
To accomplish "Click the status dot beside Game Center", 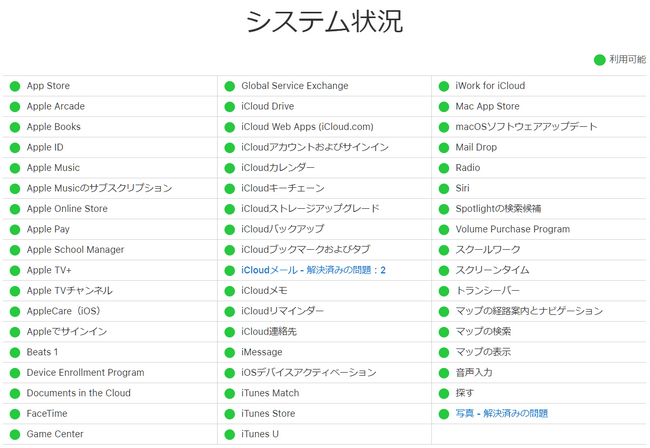I will point(15,434).
